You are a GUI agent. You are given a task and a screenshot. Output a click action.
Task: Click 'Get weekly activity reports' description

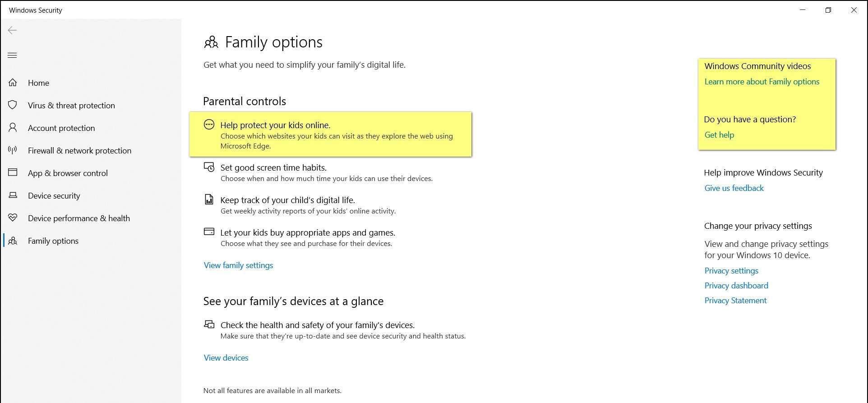(x=308, y=211)
